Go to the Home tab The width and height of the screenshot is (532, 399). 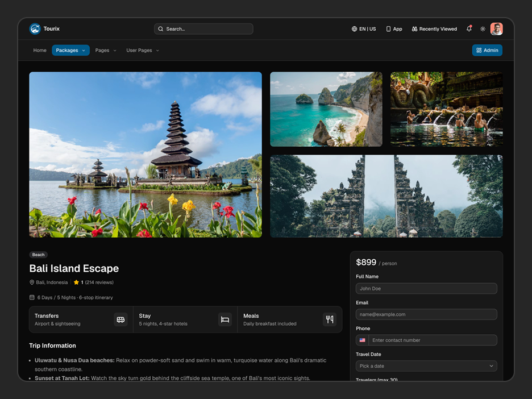click(40, 50)
